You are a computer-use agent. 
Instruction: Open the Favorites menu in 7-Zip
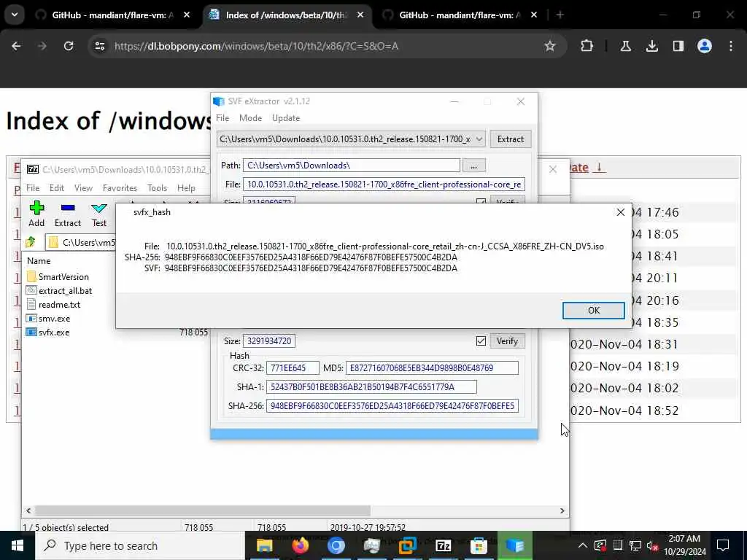point(120,188)
